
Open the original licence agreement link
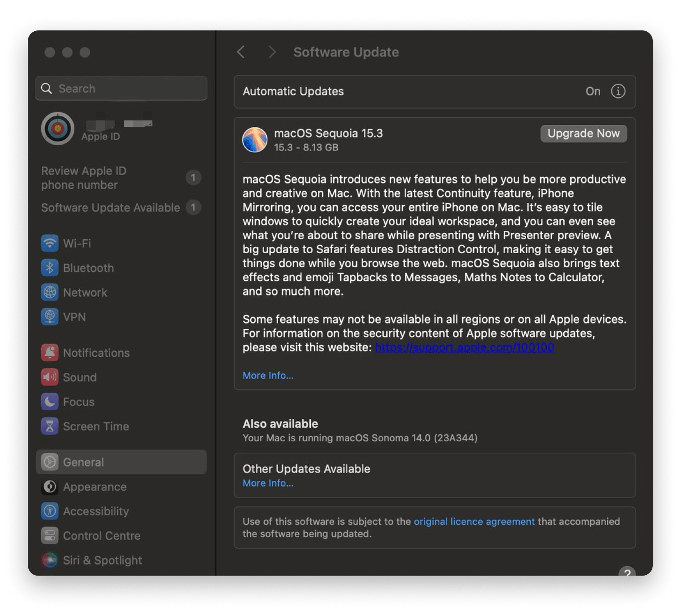tap(474, 521)
